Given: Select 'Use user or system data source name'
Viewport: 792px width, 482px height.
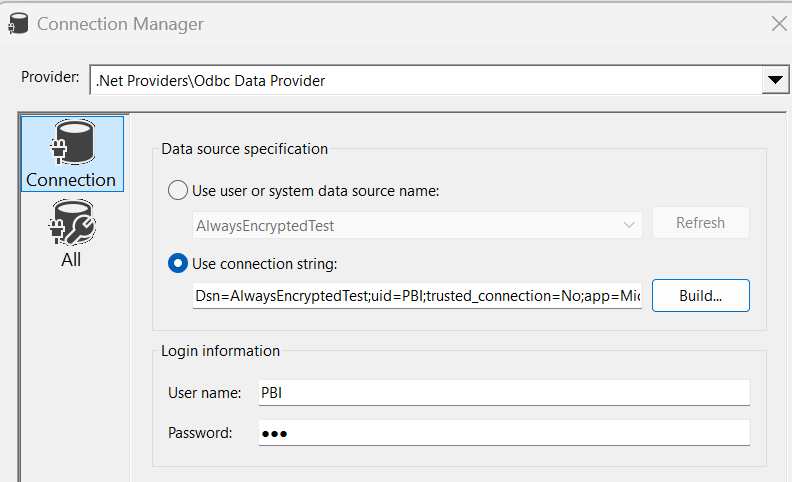Looking at the screenshot, I should coord(178,190).
